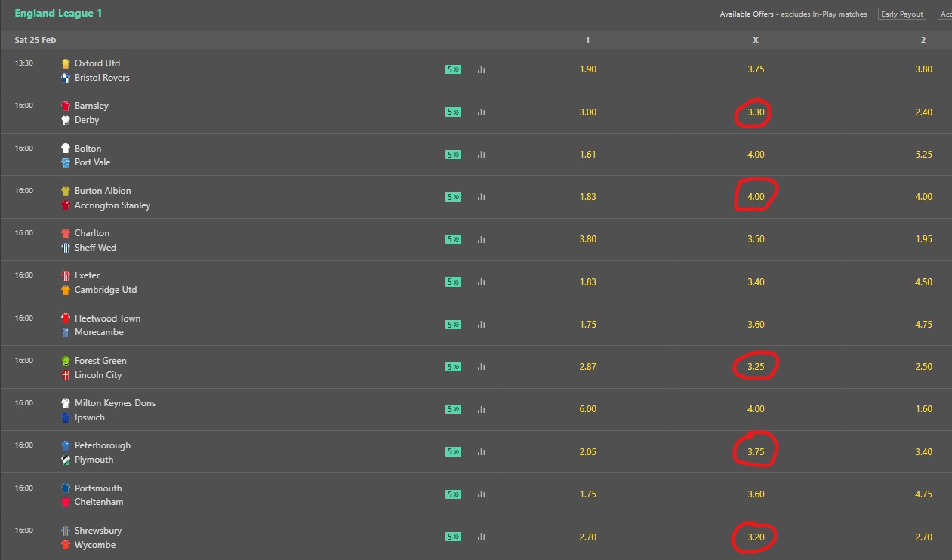Viewport: 952px width, 560px height.
Task: Open stats icon for Milton Keynes Dons match
Action: click(x=481, y=409)
